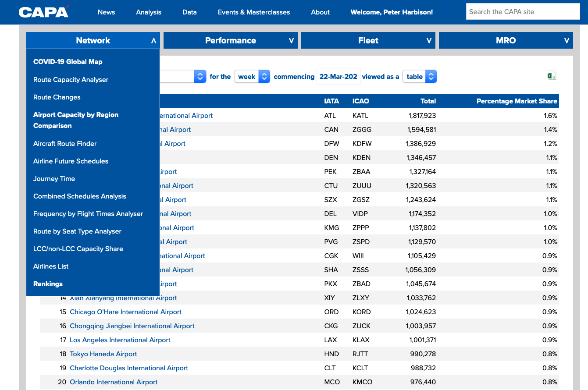Click the 1.6% market share cell

pos(550,115)
